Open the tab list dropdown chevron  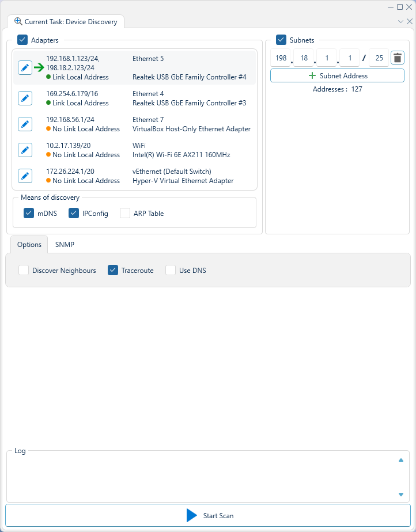coord(400,21)
